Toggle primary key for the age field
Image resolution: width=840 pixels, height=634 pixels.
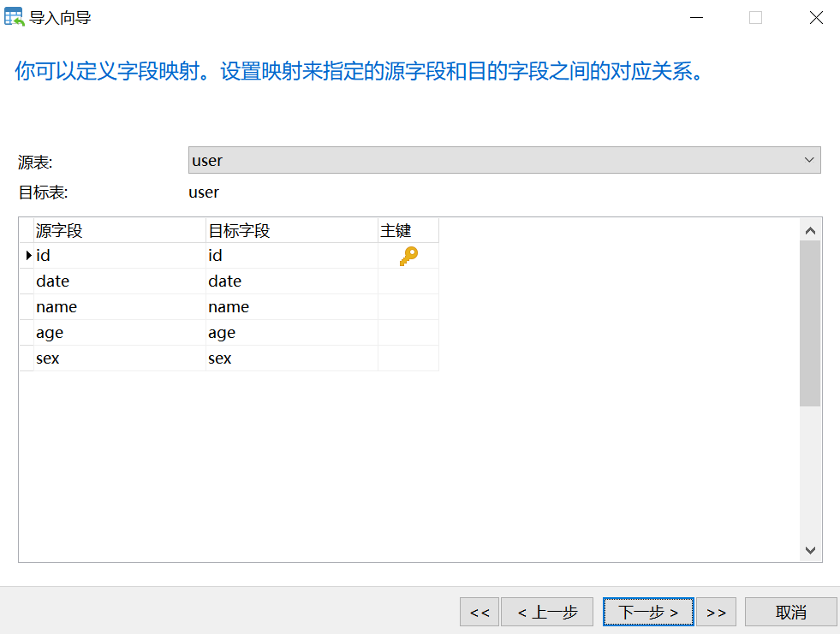point(408,332)
